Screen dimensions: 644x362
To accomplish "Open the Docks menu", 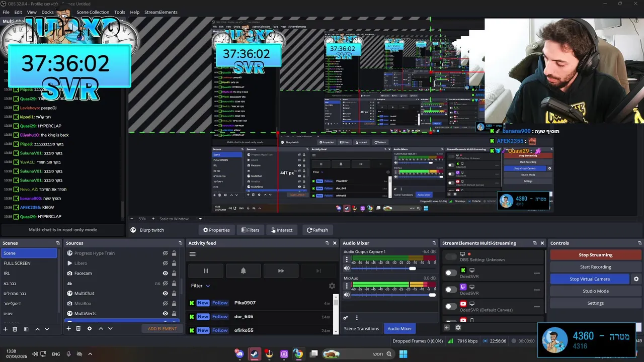I will pos(47,12).
